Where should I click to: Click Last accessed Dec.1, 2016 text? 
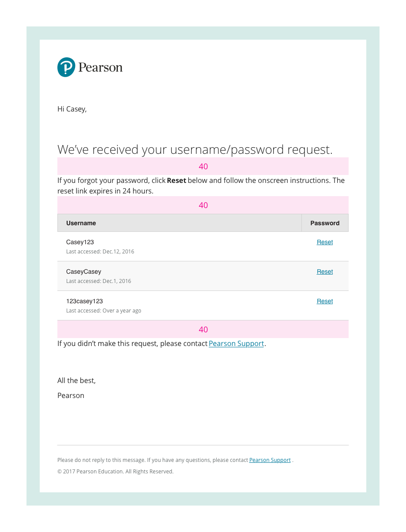(98, 281)
